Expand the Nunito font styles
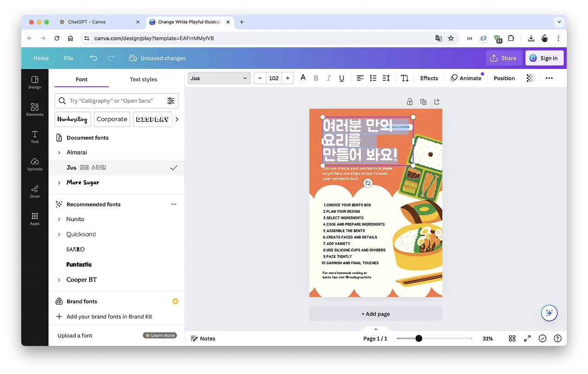The height and width of the screenshot is (374, 588). [59, 220]
